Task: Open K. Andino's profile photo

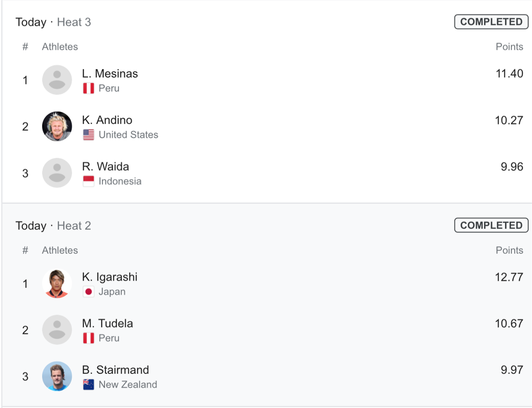Action: click(x=57, y=126)
